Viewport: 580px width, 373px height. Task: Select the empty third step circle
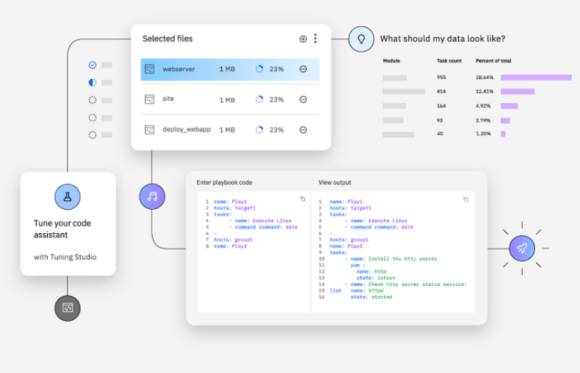tap(92, 100)
